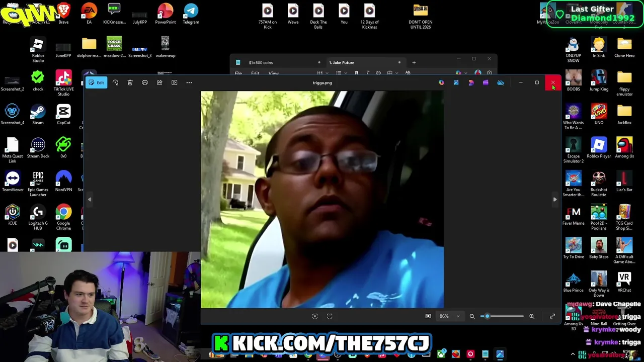Open list style dropdown in Notepad
The image size is (644, 362).
click(341, 73)
